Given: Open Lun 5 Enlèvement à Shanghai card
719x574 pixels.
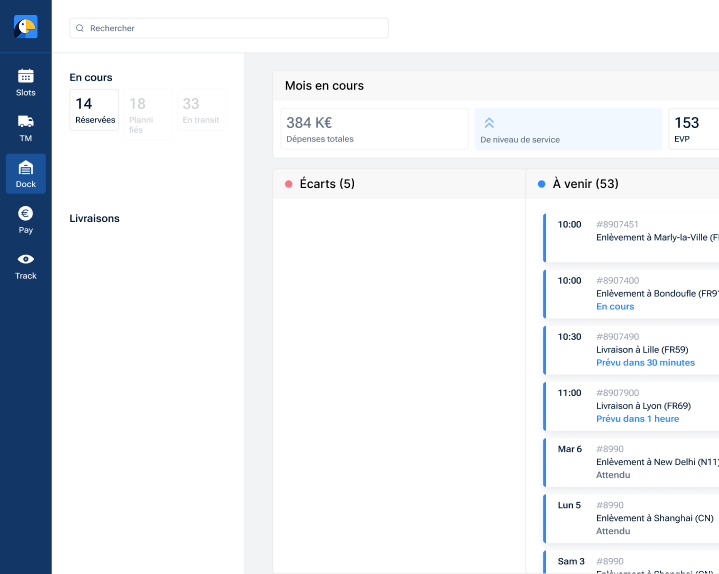Looking at the screenshot, I should 631,519.
